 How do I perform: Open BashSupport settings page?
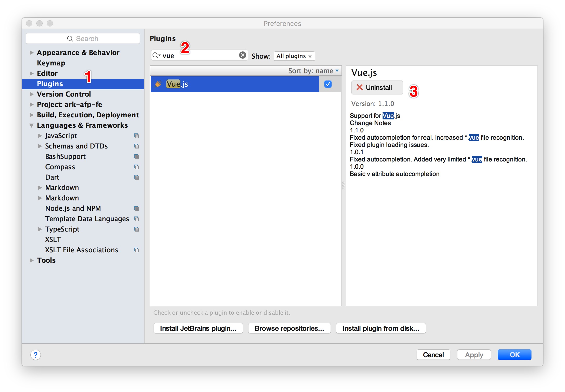tap(65, 157)
